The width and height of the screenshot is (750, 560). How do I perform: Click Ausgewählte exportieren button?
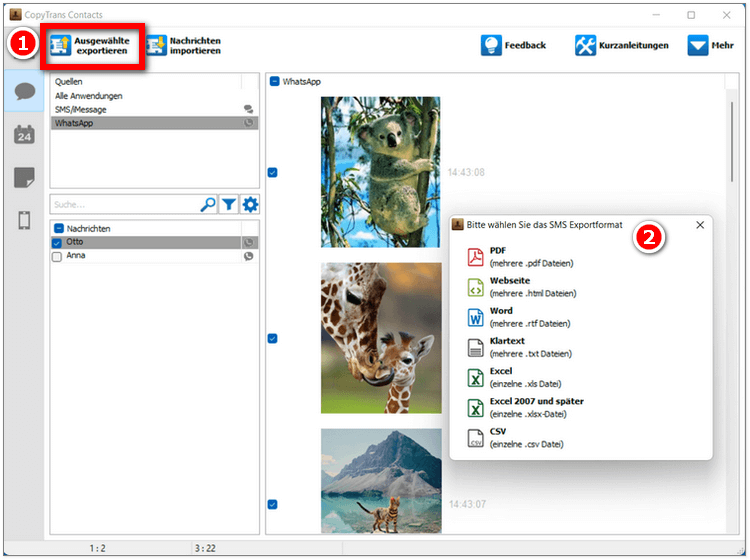point(91,46)
